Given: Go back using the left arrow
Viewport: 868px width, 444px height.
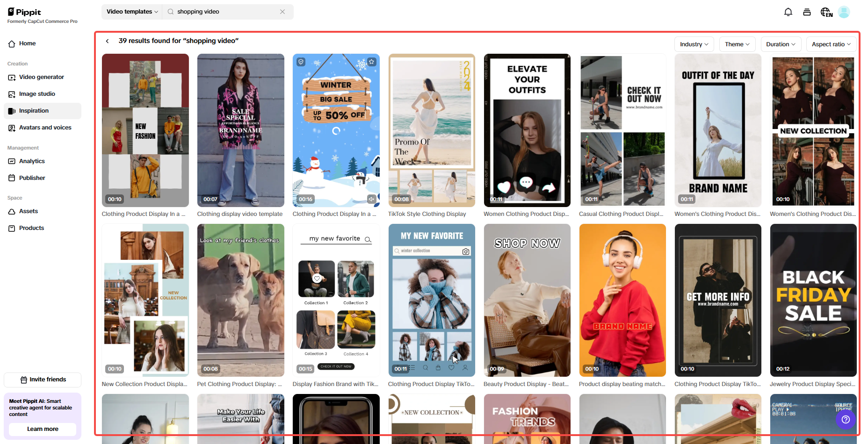Looking at the screenshot, I should 107,41.
